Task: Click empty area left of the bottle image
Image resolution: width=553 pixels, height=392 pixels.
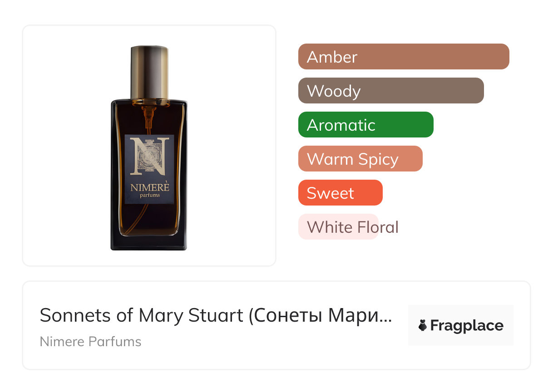Action: (x=64, y=145)
